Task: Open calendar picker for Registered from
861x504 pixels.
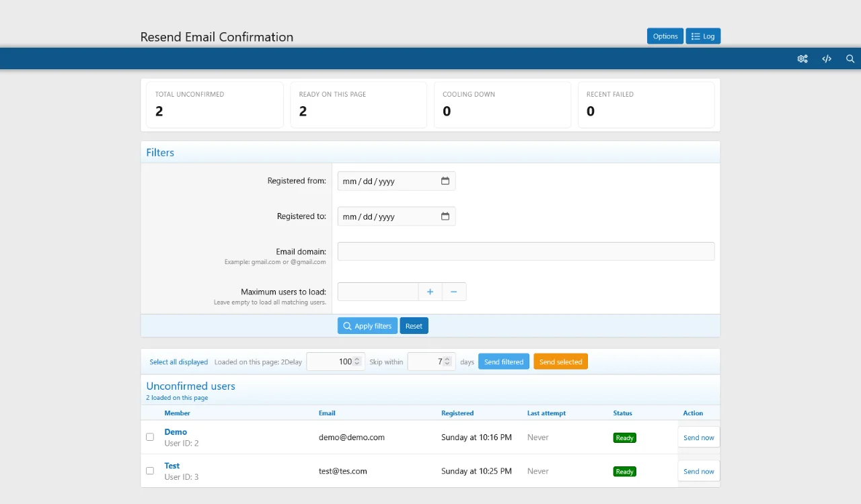Action: click(x=445, y=181)
